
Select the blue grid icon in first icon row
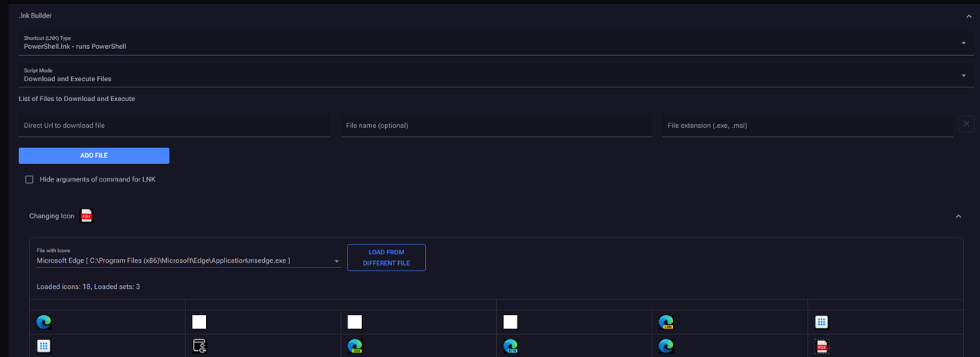pos(822,322)
